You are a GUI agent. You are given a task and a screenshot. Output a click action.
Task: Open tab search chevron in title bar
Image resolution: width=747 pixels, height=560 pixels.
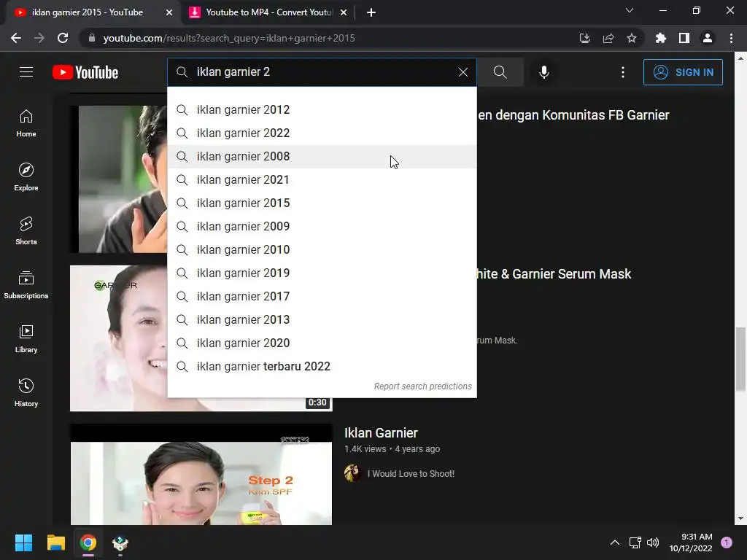[x=630, y=10]
